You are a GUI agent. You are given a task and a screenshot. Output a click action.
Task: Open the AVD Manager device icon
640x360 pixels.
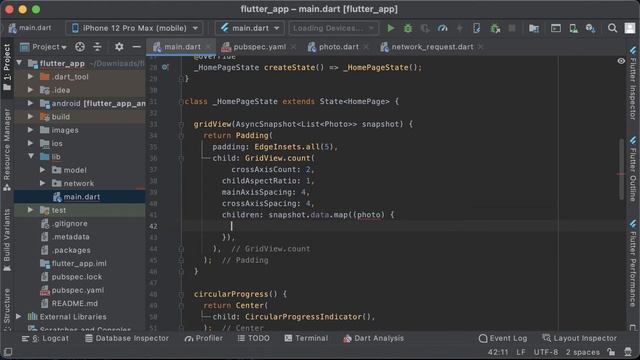[x=573, y=28]
